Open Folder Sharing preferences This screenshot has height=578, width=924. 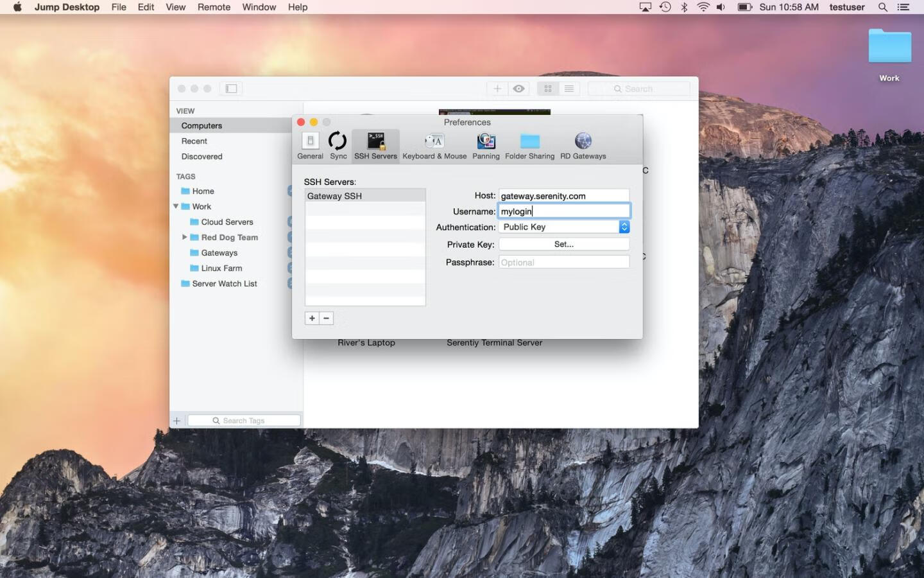pyautogui.click(x=529, y=145)
